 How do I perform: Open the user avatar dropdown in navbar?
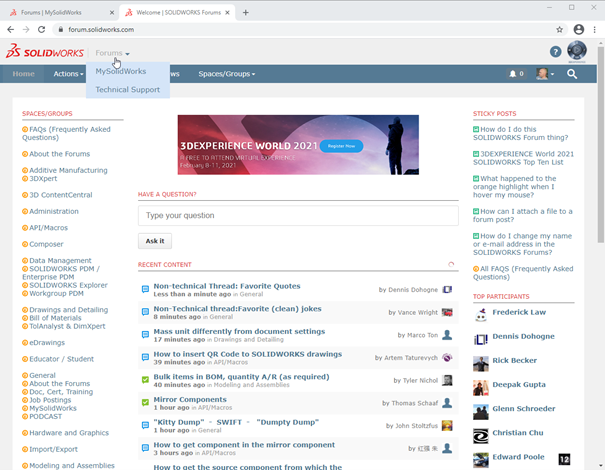point(545,74)
